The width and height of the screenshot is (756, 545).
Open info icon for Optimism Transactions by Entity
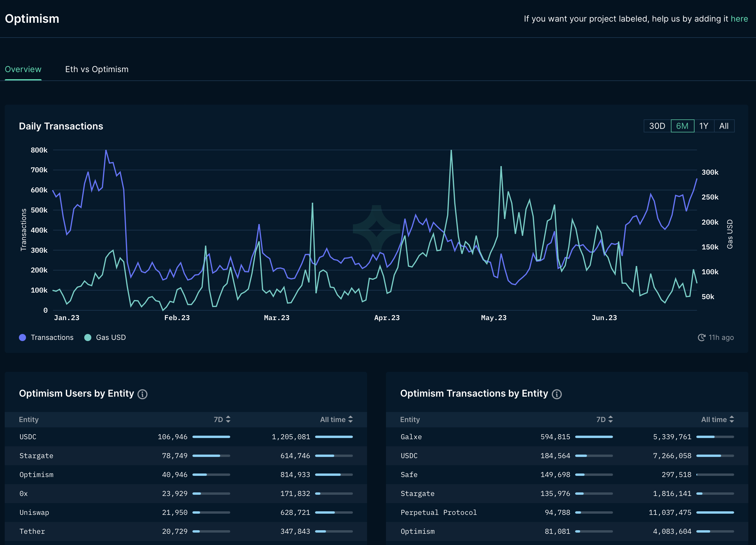click(557, 394)
